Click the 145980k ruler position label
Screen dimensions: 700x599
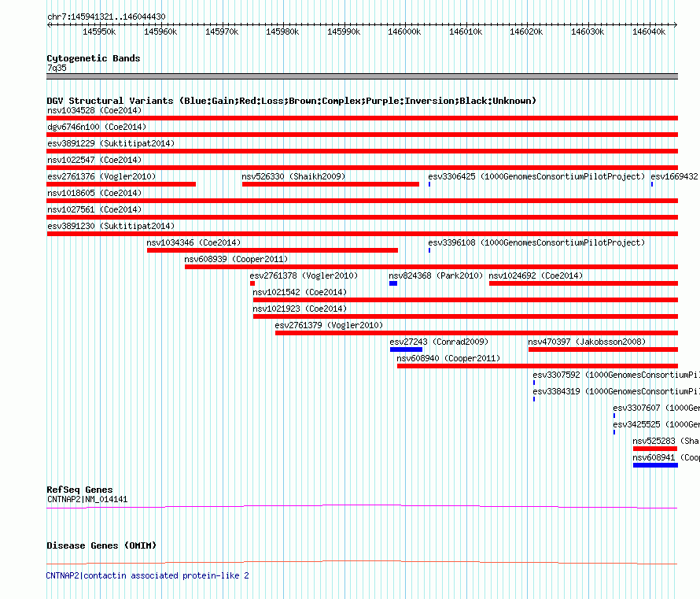pyautogui.click(x=282, y=31)
